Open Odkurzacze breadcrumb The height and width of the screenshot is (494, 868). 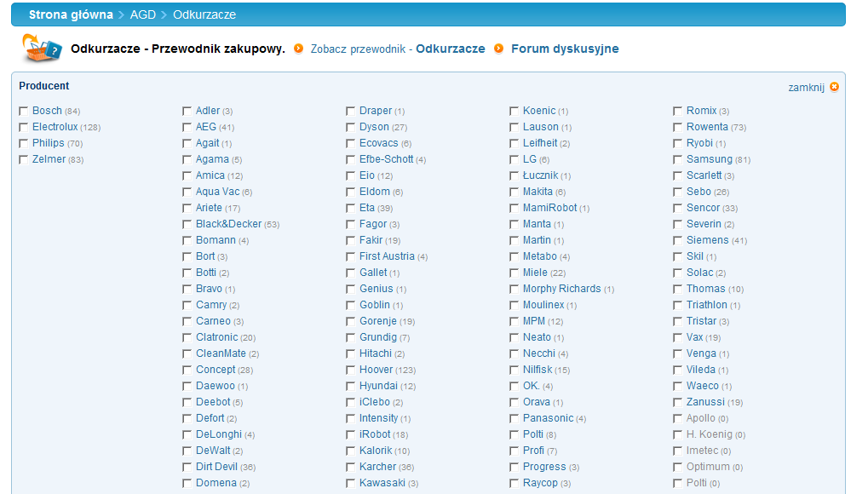tap(204, 14)
